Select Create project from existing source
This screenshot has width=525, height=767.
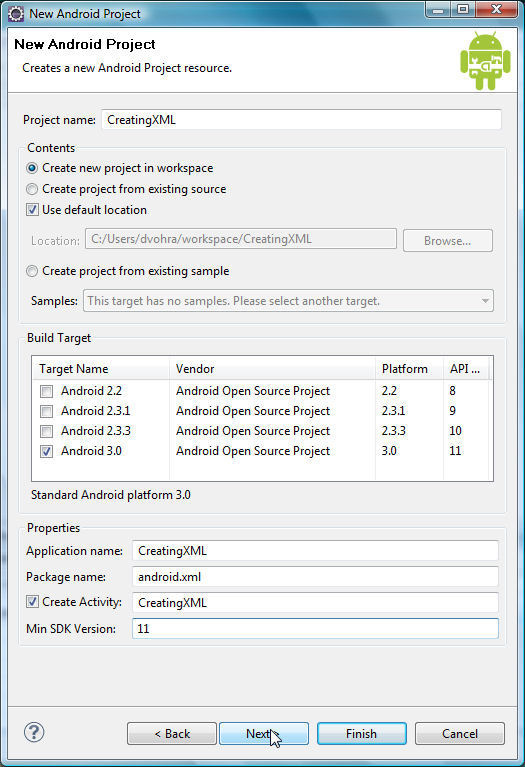click(x=32, y=189)
